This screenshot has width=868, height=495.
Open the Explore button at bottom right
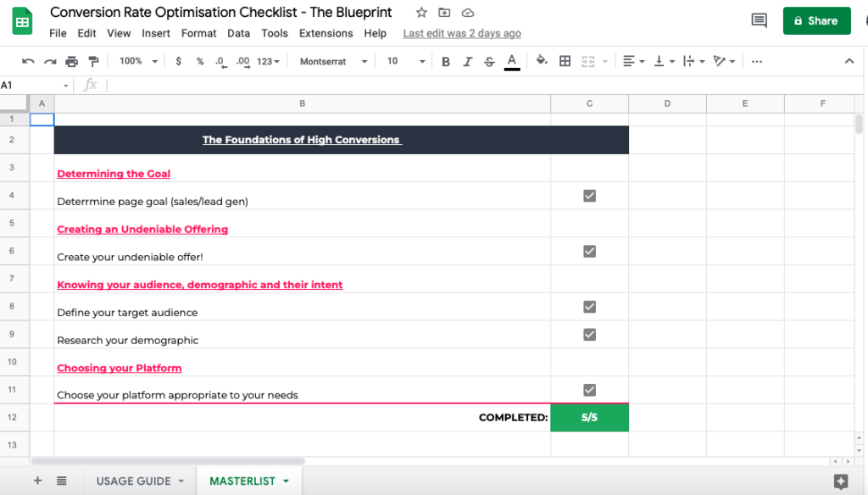(x=841, y=481)
